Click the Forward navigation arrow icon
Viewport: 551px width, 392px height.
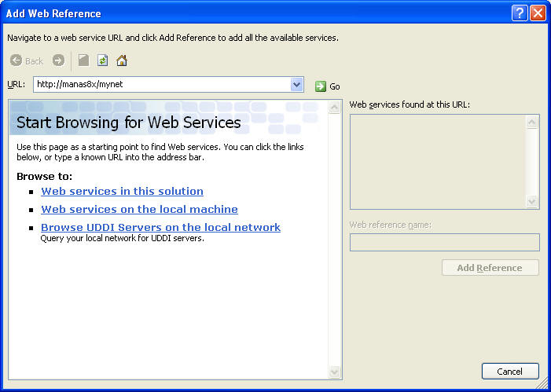click(58, 60)
